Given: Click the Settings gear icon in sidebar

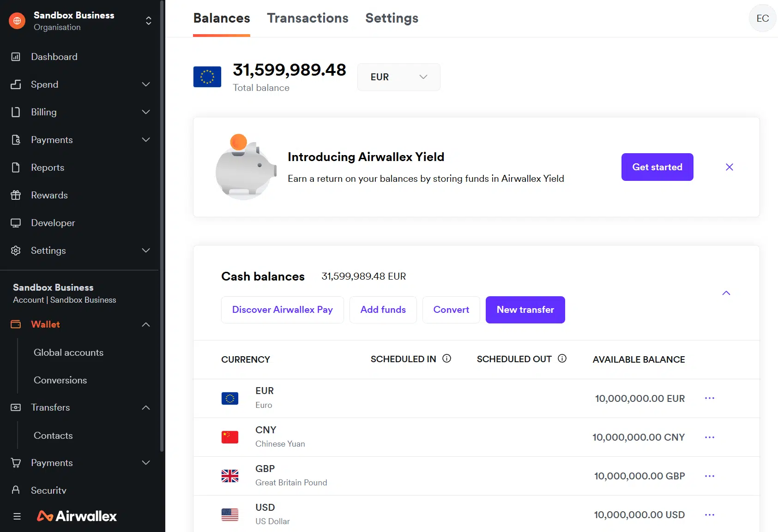Looking at the screenshot, I should pos(16,251).
